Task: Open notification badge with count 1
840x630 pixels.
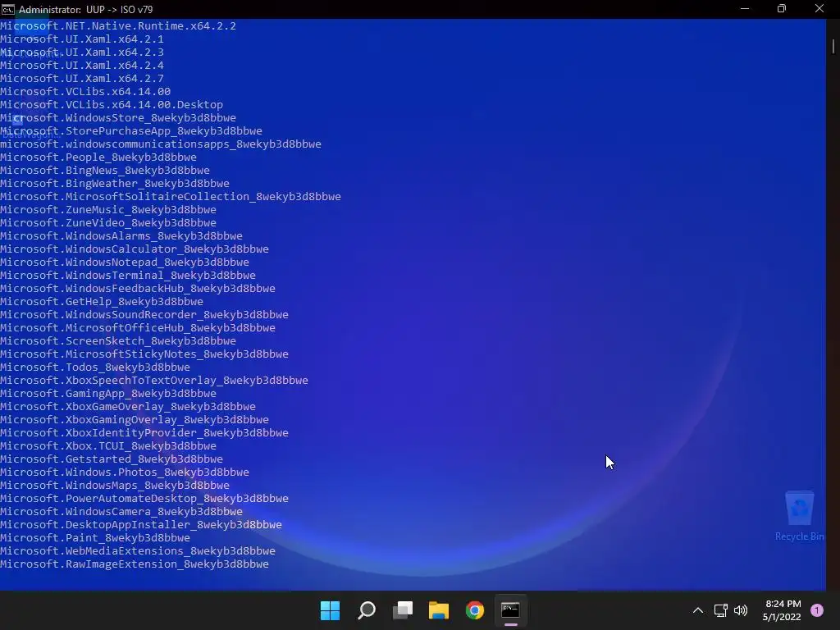Action: 817,610
